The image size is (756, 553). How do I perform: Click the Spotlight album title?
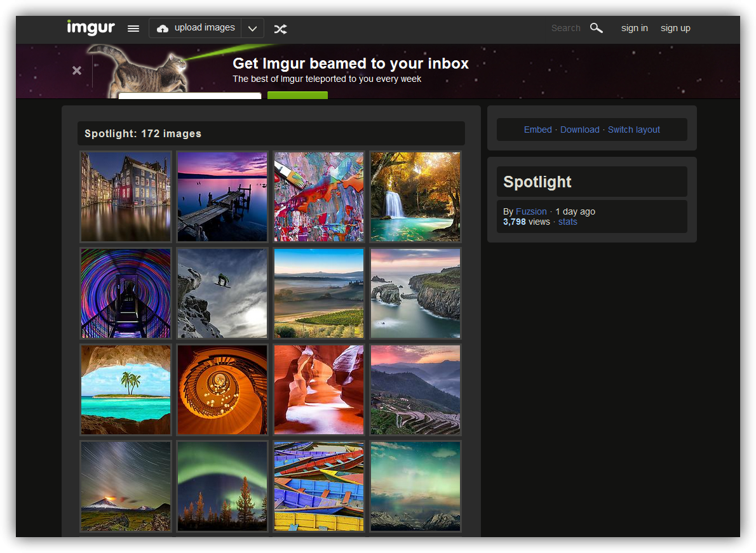click(x=537, y=182)
